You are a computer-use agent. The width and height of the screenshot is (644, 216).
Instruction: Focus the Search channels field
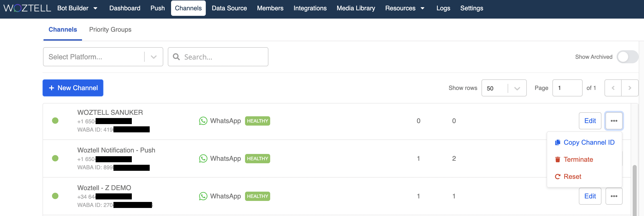(x=218, y=57)
